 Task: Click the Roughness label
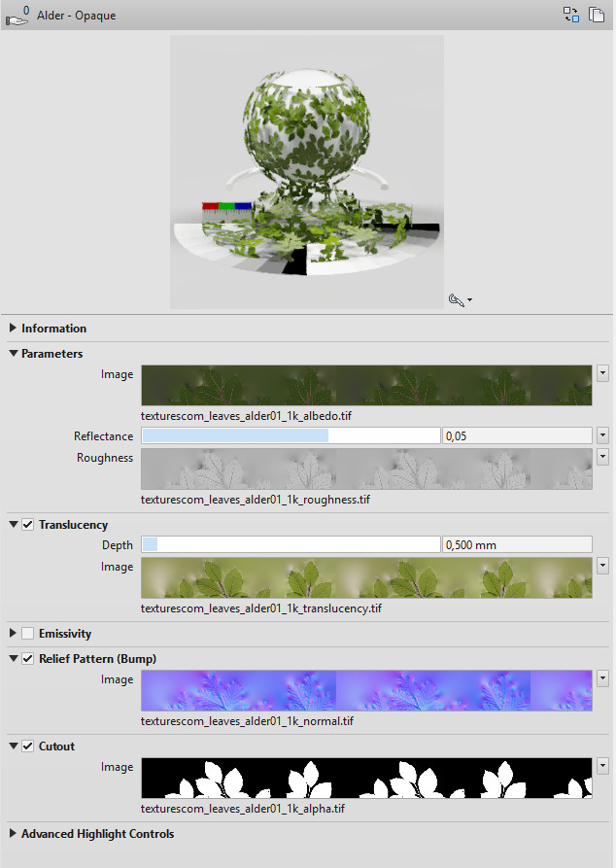click(105, 458)
